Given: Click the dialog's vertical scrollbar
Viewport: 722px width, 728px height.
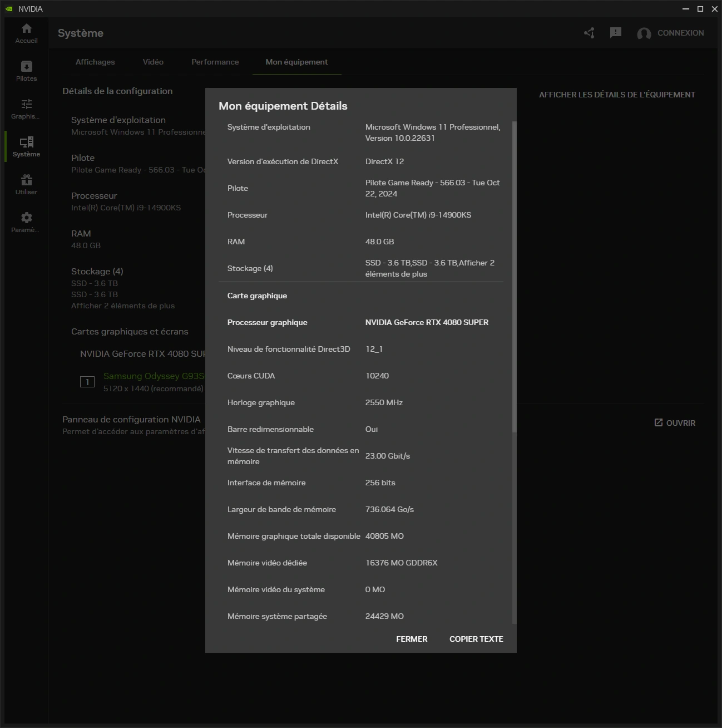Looking at the screenshot, I should 514,276.
